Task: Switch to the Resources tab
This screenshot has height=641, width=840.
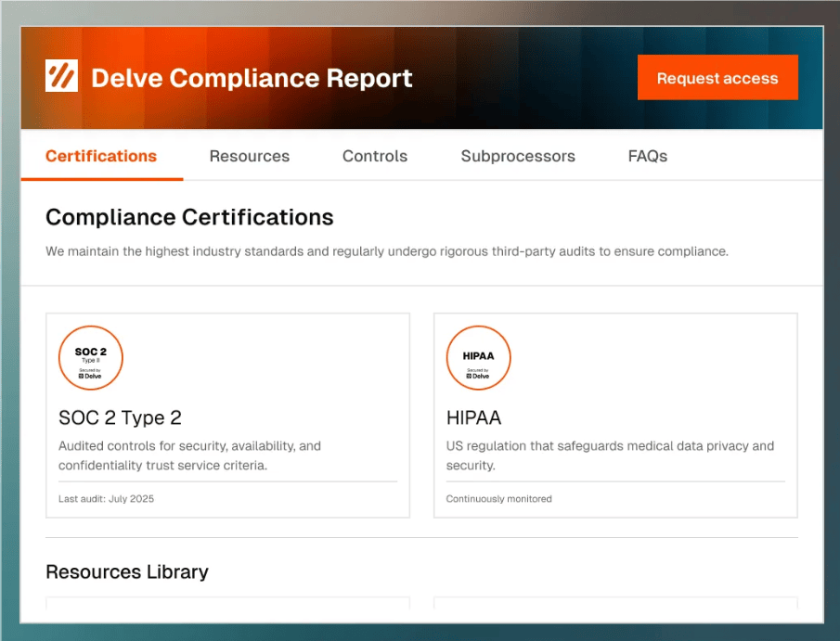Action: [249, 156]
